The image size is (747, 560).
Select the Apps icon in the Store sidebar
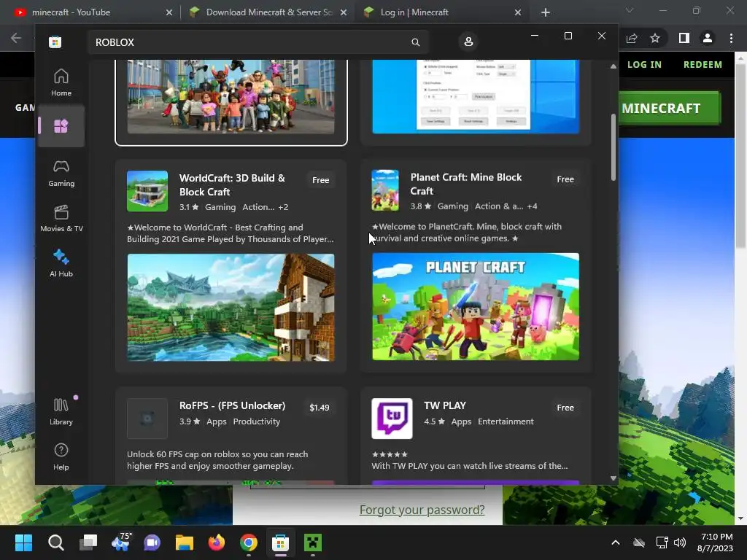tap(61, 126)
